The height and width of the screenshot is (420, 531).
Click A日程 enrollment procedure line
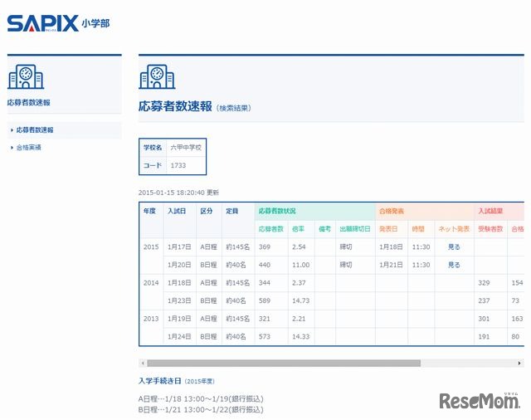click(201, 399)
